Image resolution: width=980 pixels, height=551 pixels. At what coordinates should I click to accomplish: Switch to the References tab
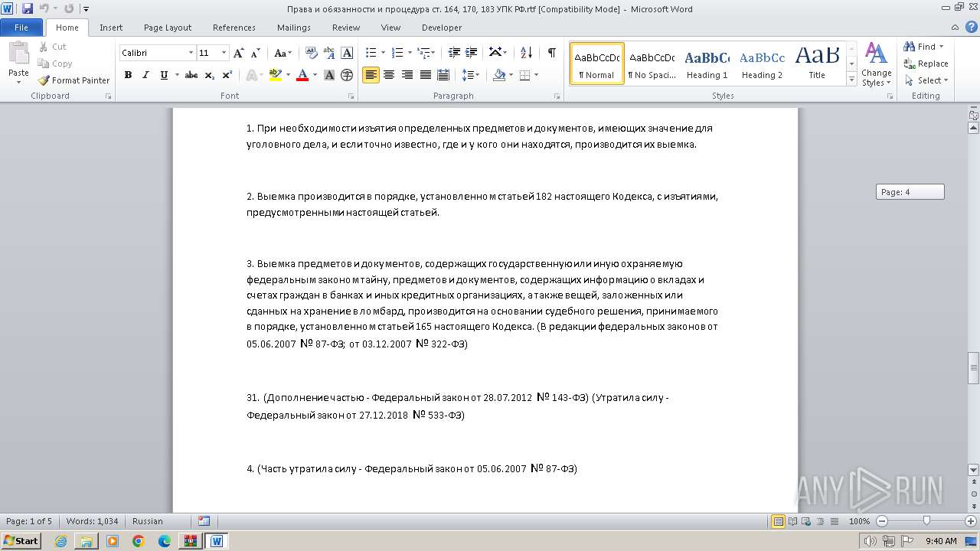pyautogui.click(x=234, y=28)
